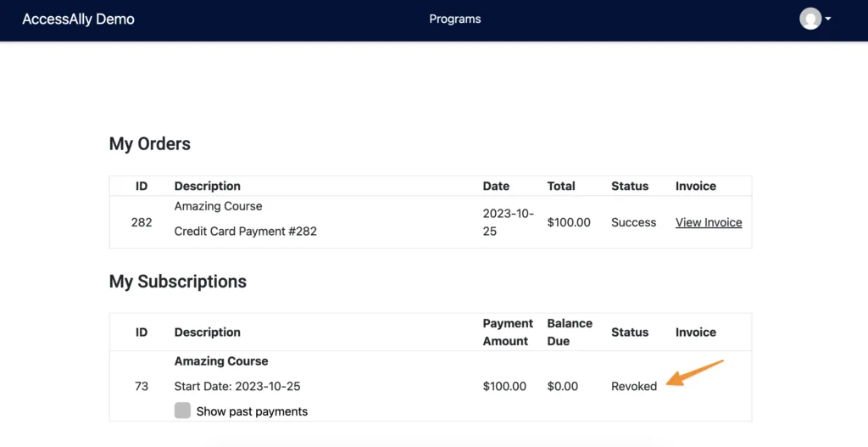Click the Show past payments label
868x447 pixels.
(x=252, y=411)
